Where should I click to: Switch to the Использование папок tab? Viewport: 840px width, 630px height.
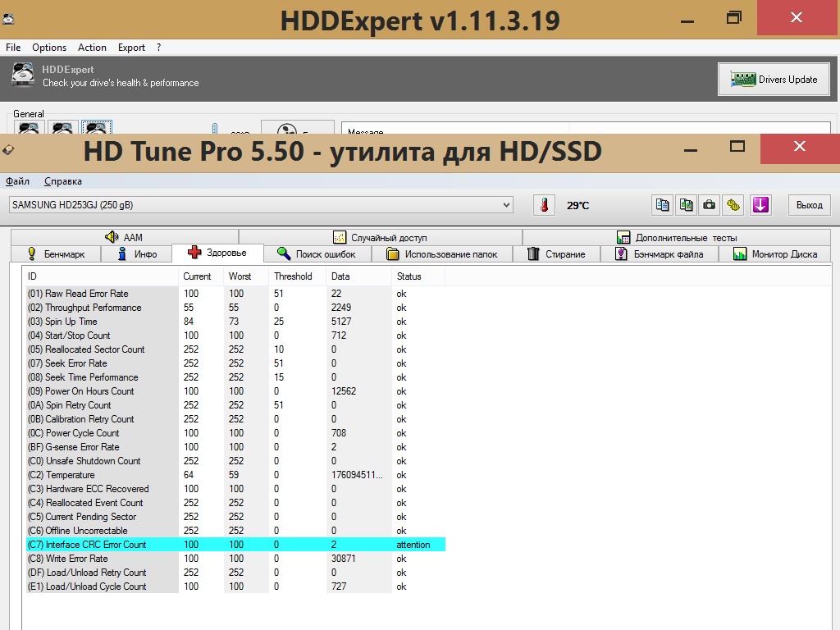[x=442, y=253]
